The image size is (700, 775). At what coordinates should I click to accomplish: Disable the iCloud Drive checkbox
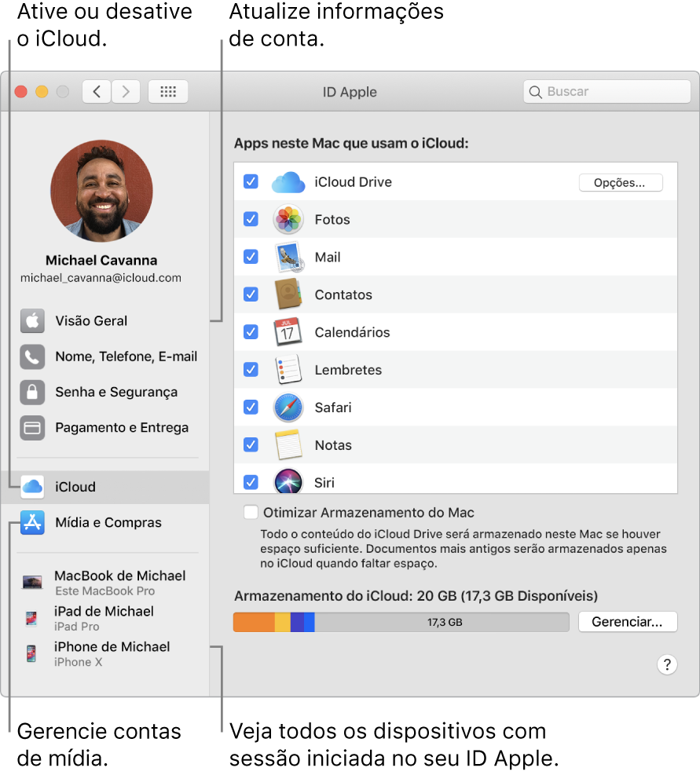point(251,181)
